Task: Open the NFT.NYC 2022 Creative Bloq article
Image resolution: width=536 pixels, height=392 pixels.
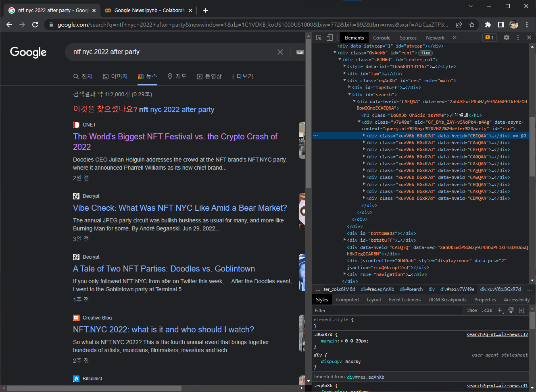Action: point(163,330)
